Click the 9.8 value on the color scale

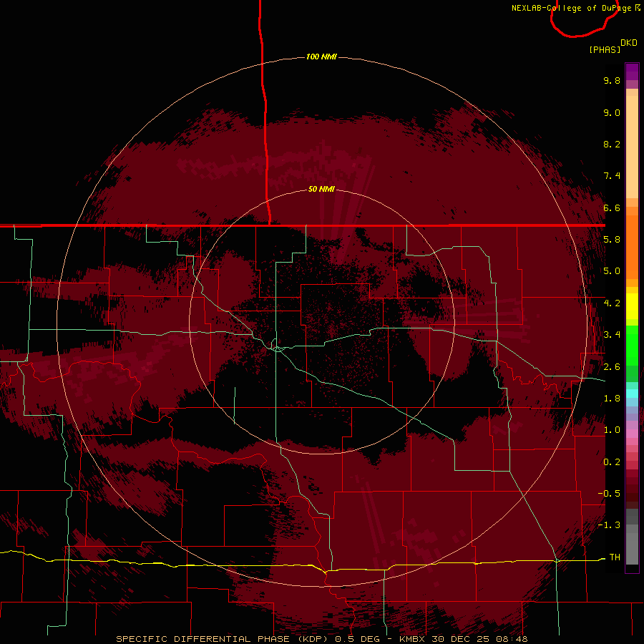(x=612, y=80)
